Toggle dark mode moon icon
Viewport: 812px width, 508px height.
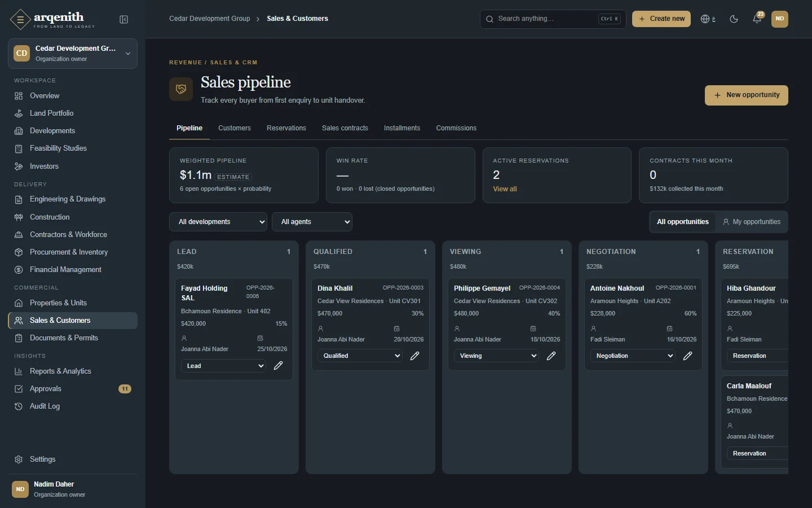click(x=734, y=19)
